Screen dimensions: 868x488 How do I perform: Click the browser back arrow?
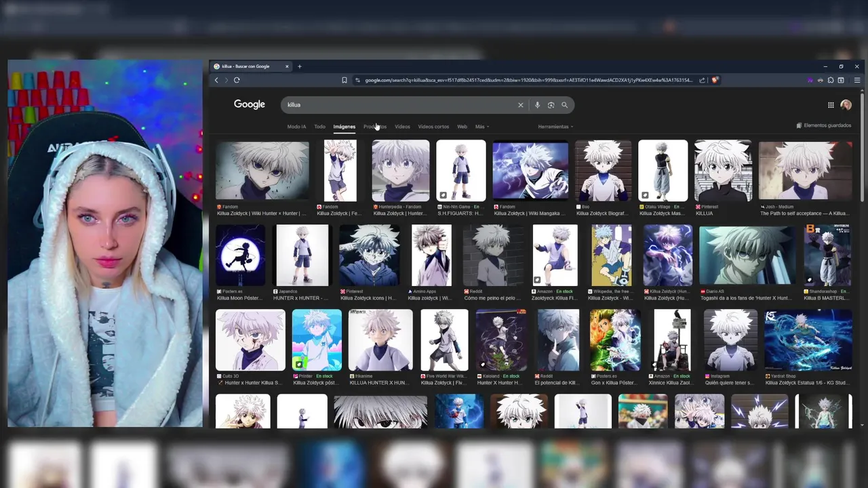216,80
